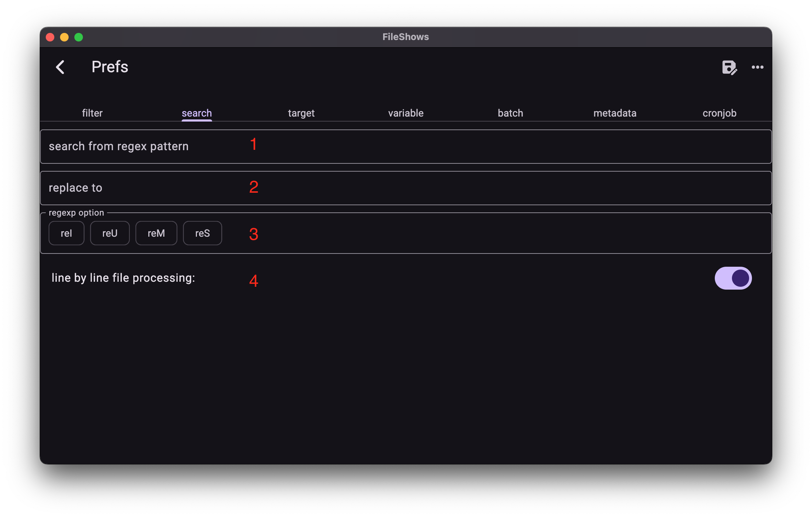Open the batch tab
The height and width of the screenshot is (517, 812).
pos(510,113)
